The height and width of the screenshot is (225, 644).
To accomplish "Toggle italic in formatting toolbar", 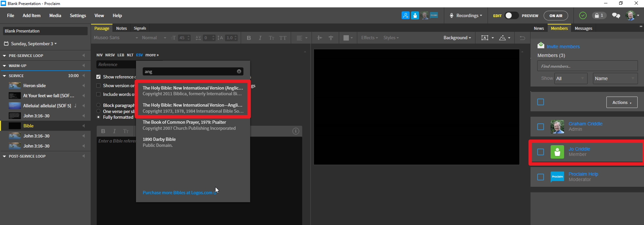I will tap(260, 38).
